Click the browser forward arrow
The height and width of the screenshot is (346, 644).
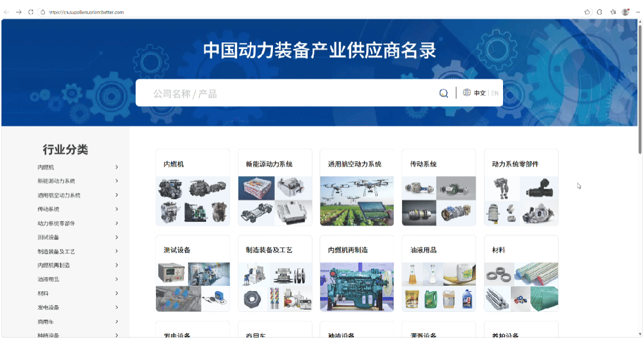coord(19,12)
